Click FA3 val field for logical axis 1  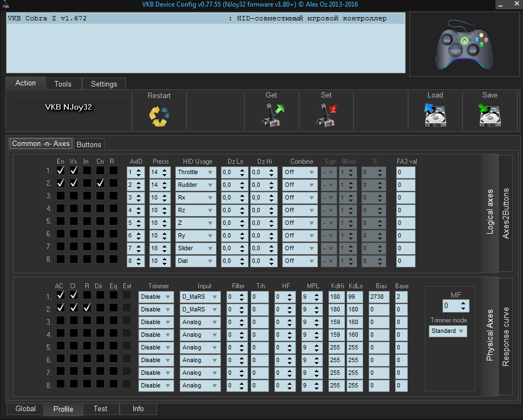tap(406, 172)
